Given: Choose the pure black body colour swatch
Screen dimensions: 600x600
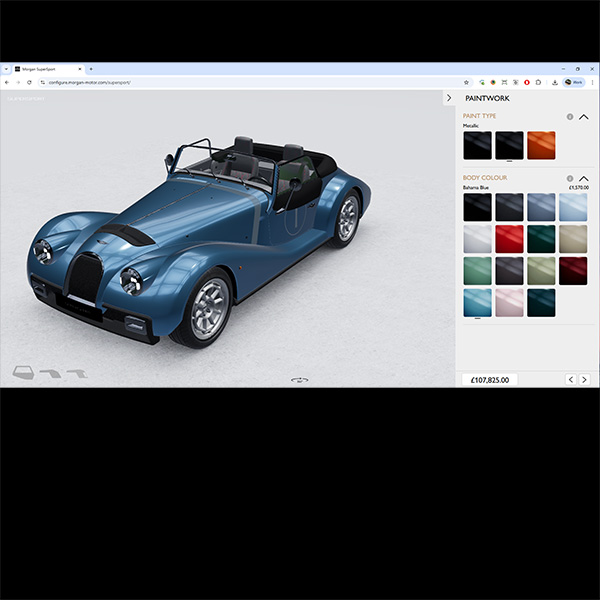Looking at the screenshot, I should pyautogui.click(x=478, y=207).
